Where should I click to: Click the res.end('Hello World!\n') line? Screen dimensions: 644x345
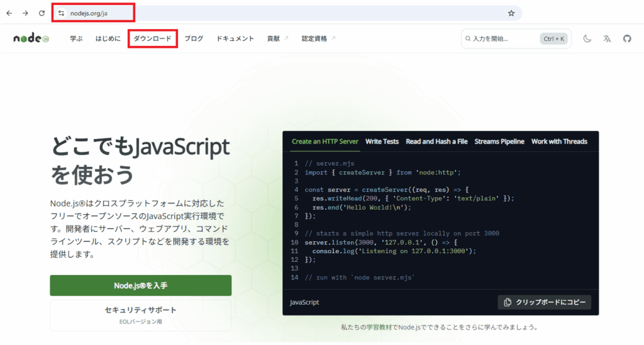pyautogui.click(x=362, y=208)
